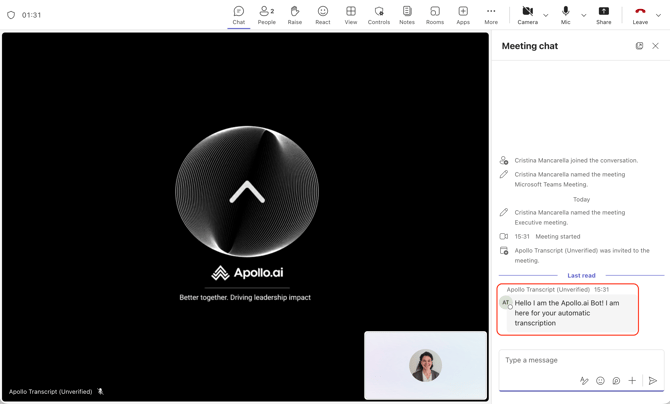The image size is (670, 404).
Task: Turn on the Camera
Action: pos(527,15)
